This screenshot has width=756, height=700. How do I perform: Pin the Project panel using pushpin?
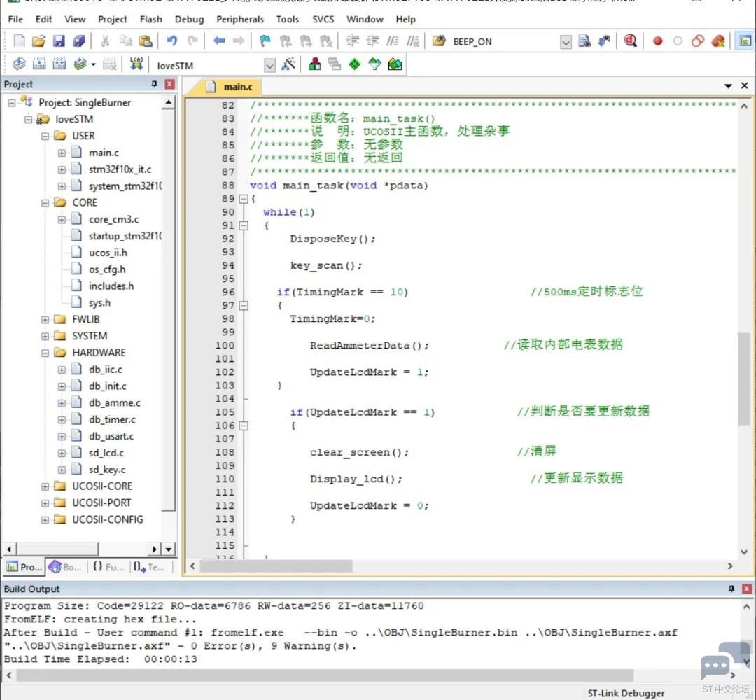pos(155,84)
